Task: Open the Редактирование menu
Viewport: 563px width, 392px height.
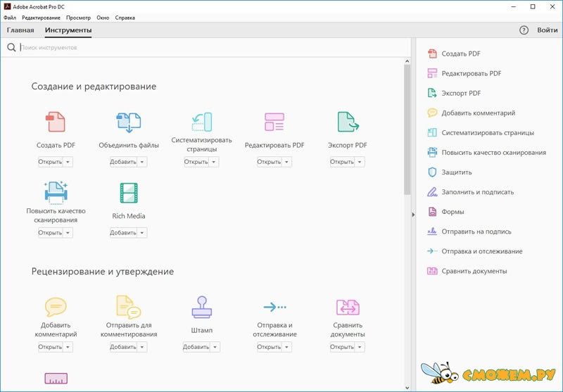Action: tap(41, 18)
